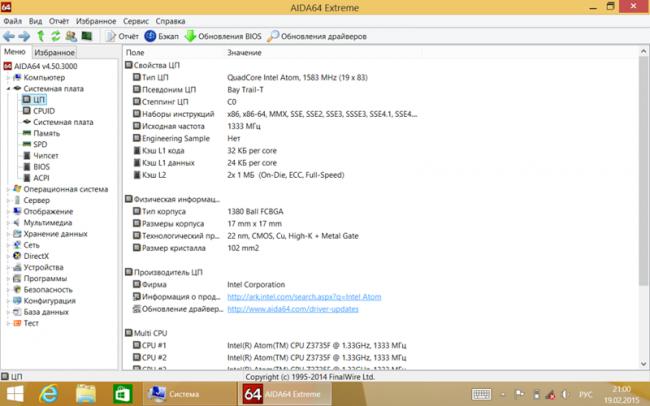Expand the Мультимедиа node
Screen dimensions: 650x406
click(x=8, y=223)
